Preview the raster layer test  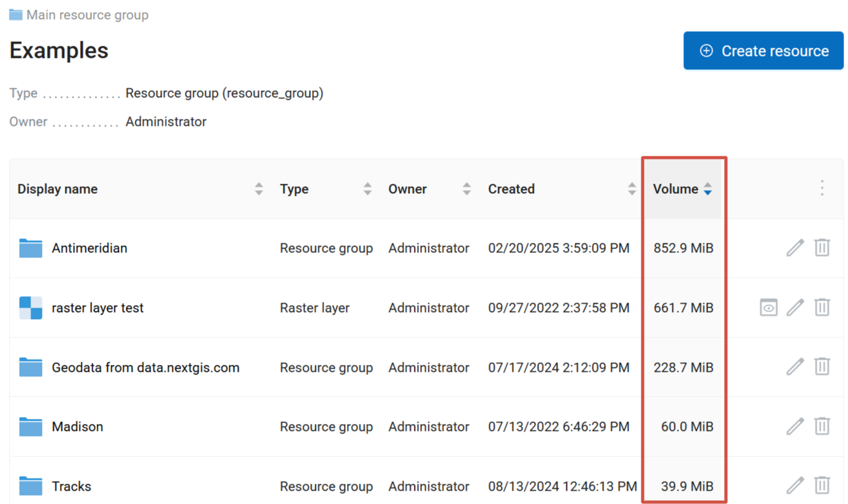pos(769,308)
